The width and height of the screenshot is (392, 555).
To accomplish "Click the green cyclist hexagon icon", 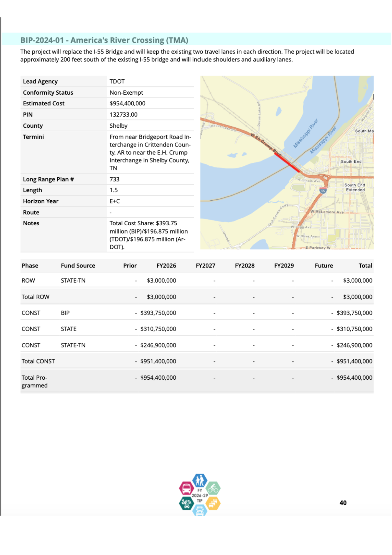I will tap(213, 488).
